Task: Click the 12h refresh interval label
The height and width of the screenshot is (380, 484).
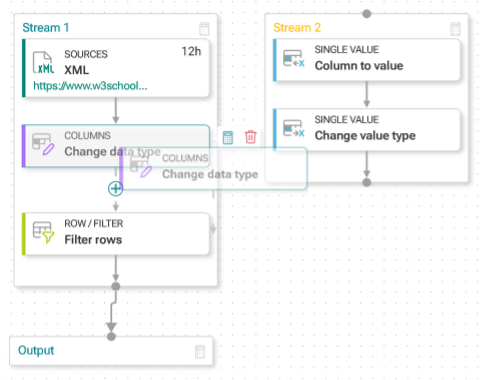Action: [x=191, y=51]
